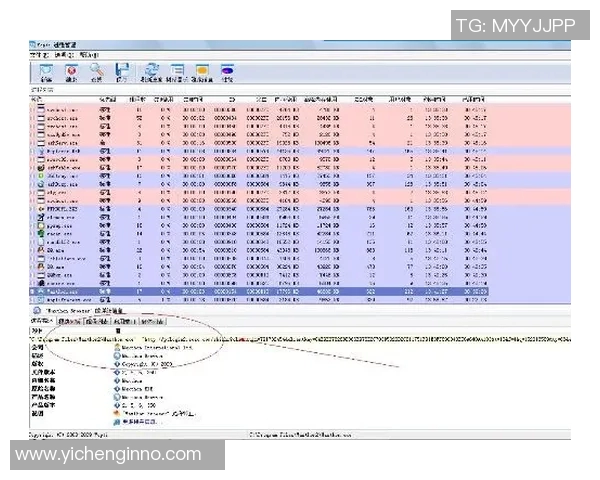The width and height of the screenshot is (600, 480).
Task: Select the highlighted Maxthon.exe process row
Action: 259,292
